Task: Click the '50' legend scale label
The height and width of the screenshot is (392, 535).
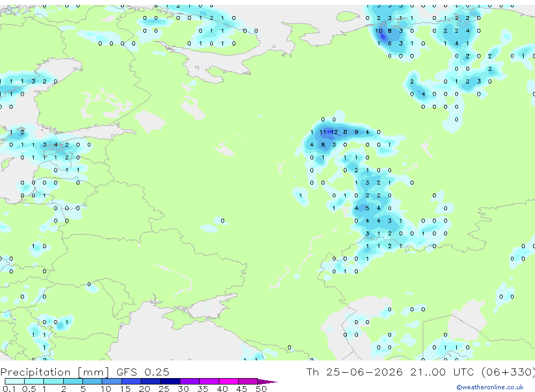Action: coord(261,389)
